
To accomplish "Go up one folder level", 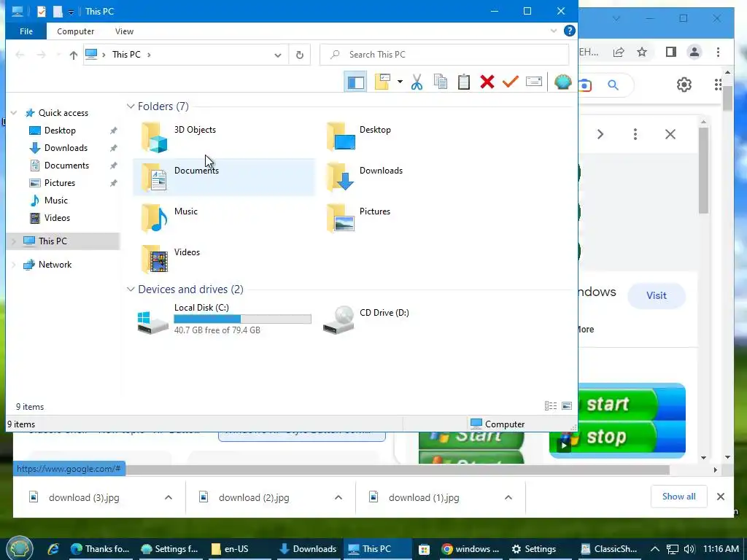I will click(x=74, y=55).
